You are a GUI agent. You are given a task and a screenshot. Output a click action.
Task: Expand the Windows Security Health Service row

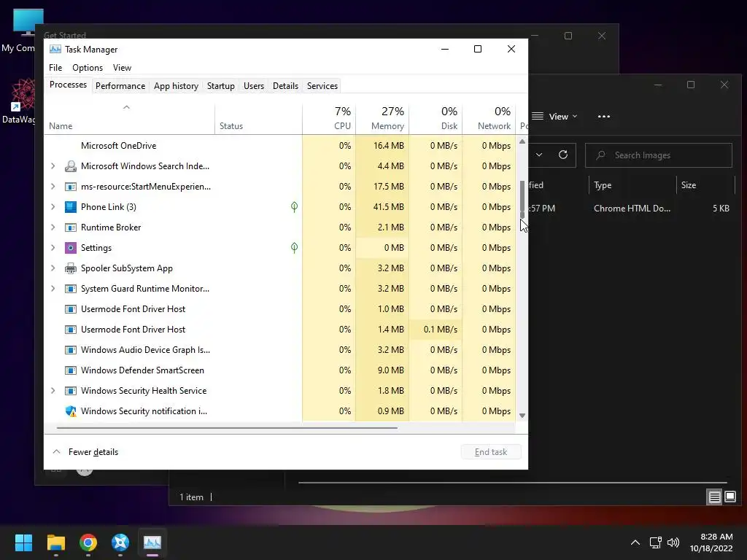pos(53,391)
